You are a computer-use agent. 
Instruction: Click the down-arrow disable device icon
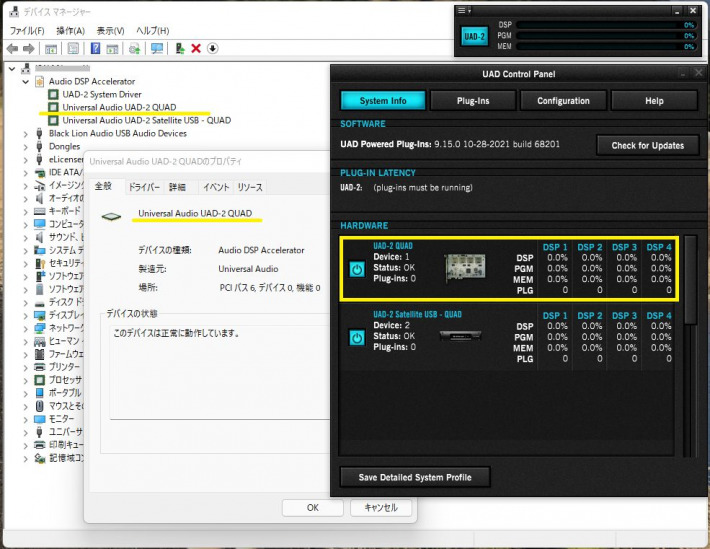point(212,48)
